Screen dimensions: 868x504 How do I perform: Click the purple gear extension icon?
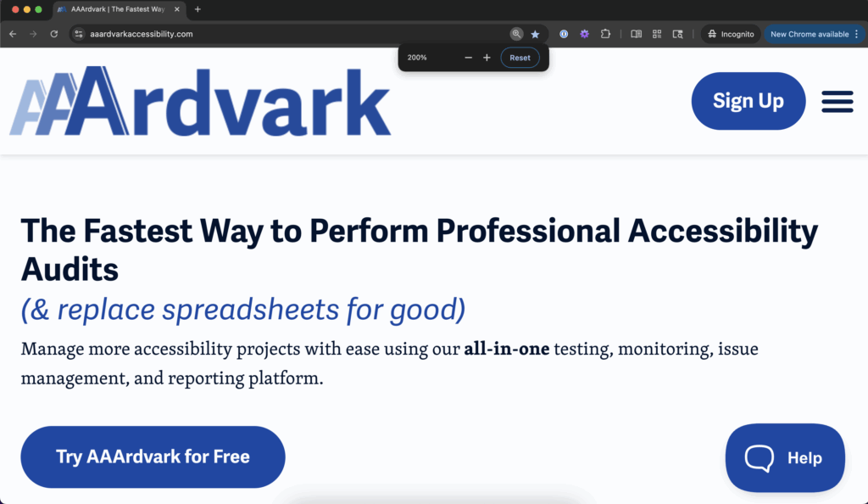(x=584, y=34)
